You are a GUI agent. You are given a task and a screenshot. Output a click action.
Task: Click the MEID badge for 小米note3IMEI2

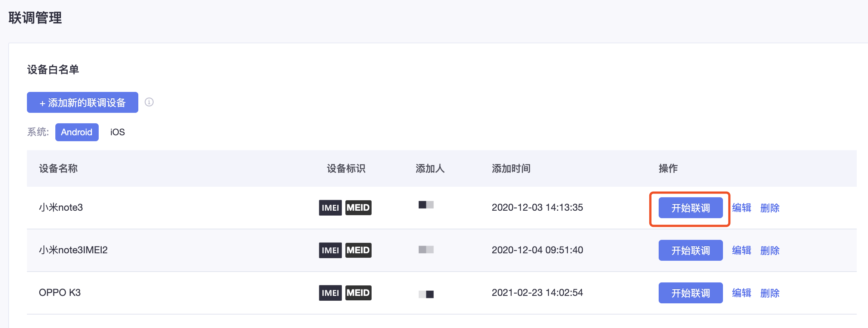(x=358, y=250)
